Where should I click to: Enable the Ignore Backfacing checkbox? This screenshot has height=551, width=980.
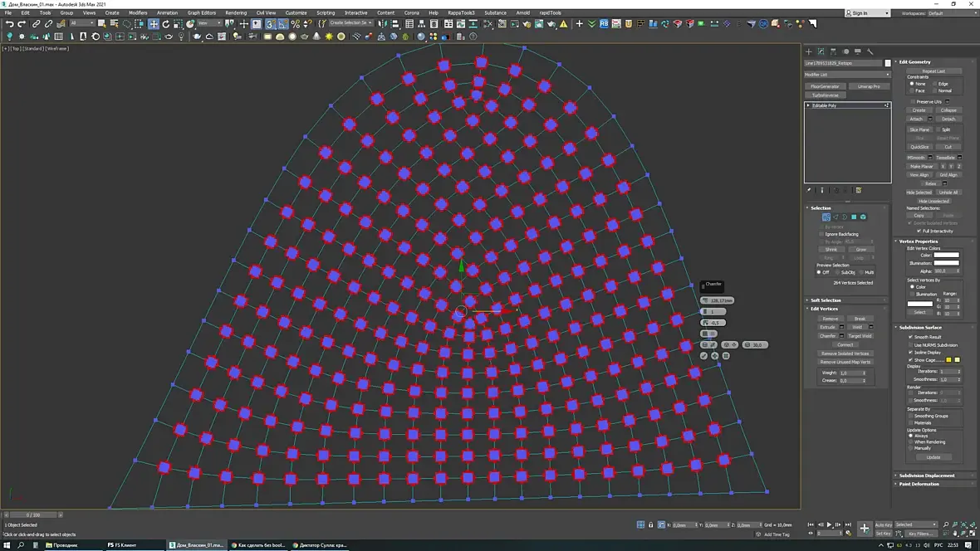[x=822, y=234]
